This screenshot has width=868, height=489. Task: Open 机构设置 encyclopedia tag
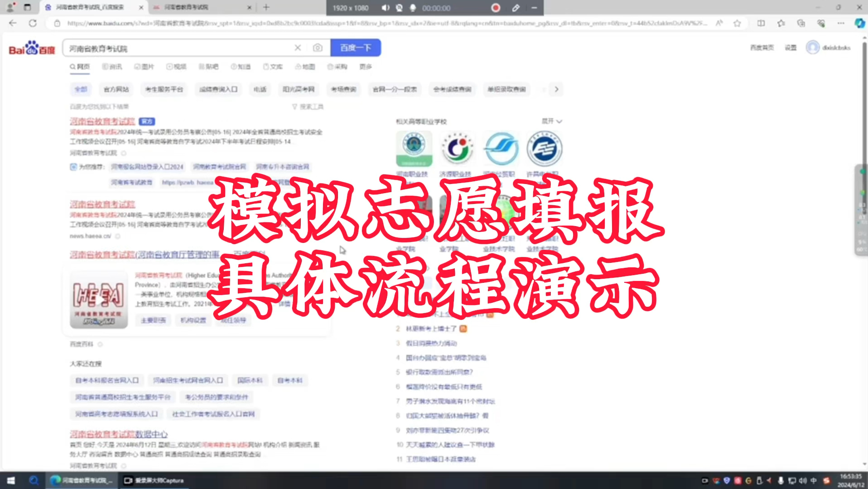(193, 320)
